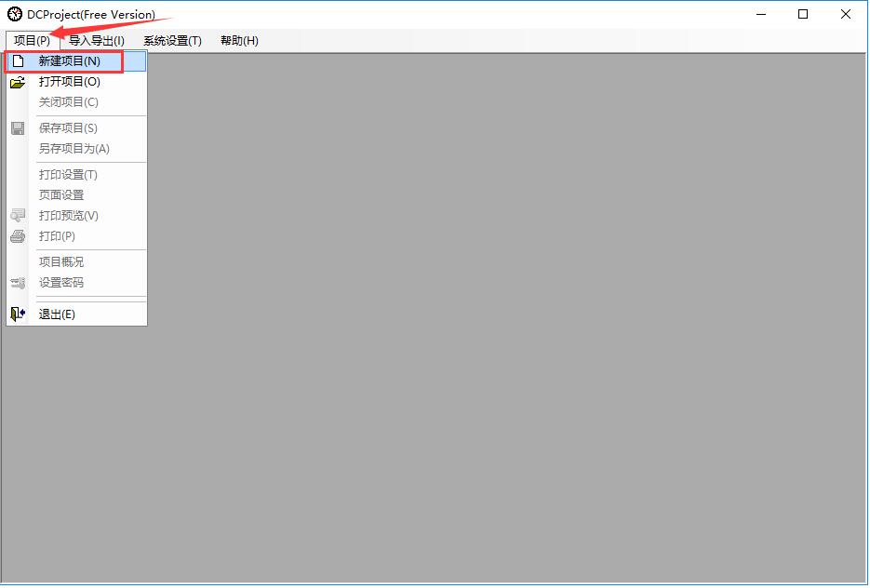Click the maximize window button
The height and width of the screenshot is (588, 870).
coord(803,14)
